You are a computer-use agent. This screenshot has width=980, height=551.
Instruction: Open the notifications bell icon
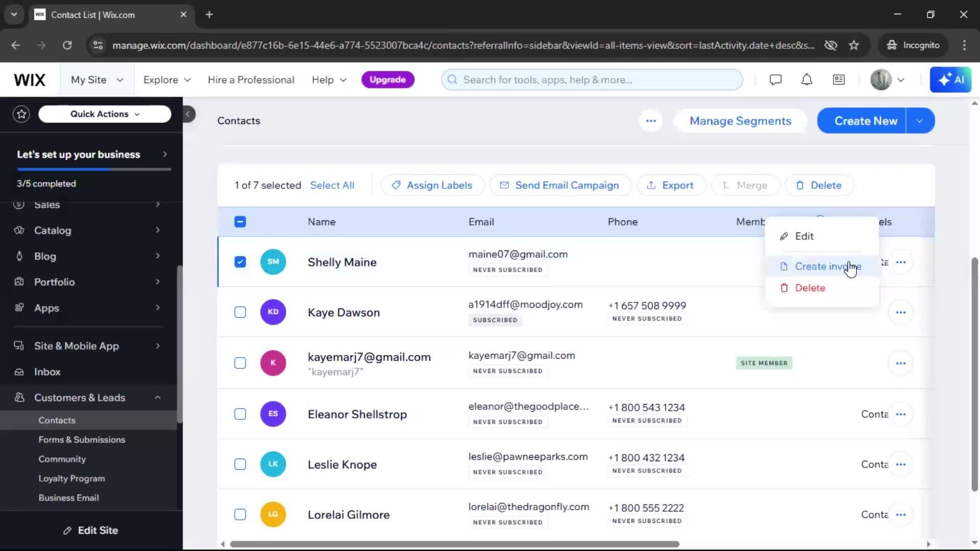tap(806, 80)
